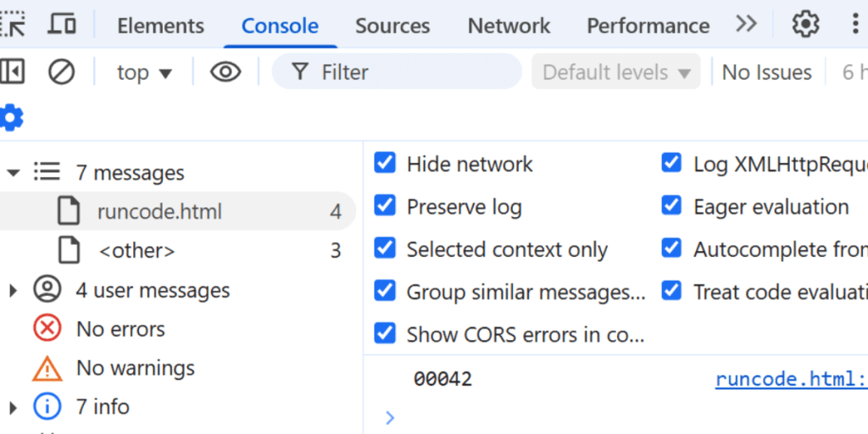Toggle the blue console settings gear

[11, 118]
